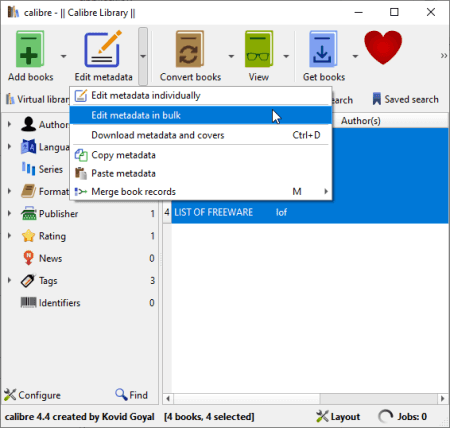Open Merge book records submenu
Screen dimensions: 450x428
click(x=201, y=192)
